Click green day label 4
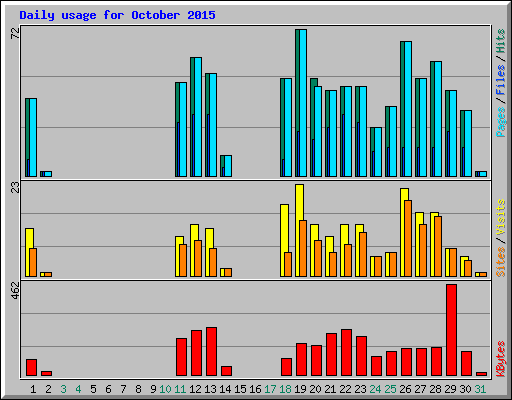 coord(78,389)
